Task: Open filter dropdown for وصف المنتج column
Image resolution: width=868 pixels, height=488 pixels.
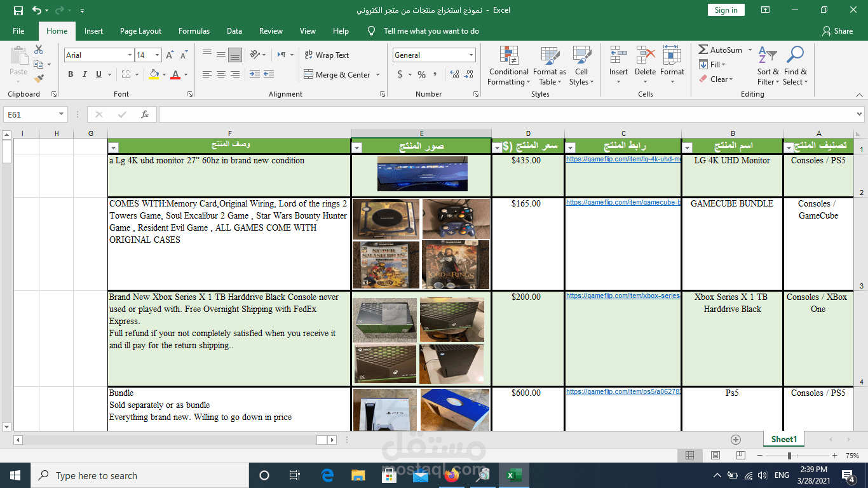Action: pyautogui.click(x=114, y=147)
